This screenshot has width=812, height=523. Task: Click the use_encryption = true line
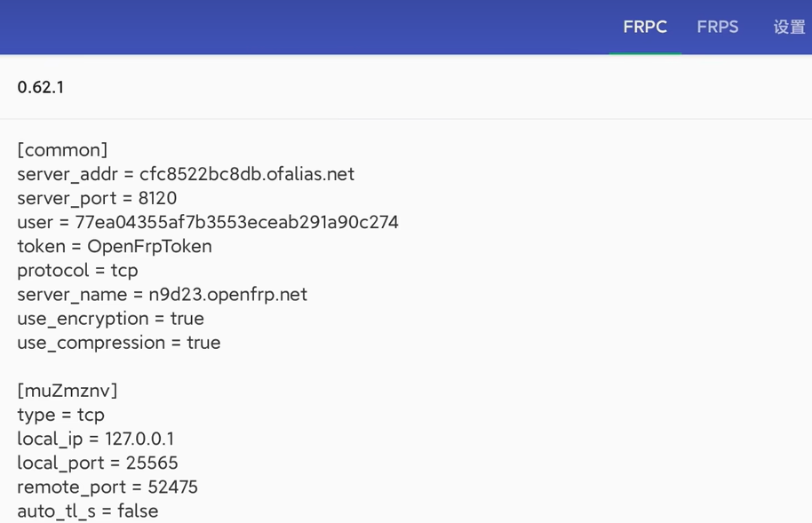(x=110, y=318)
